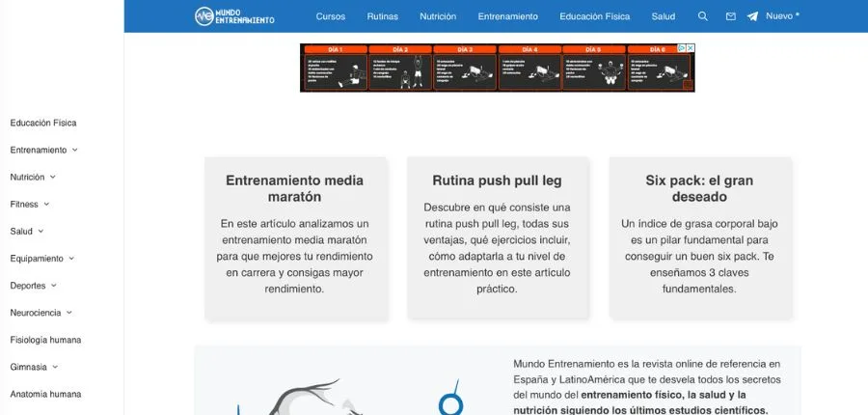Expand the Equipamiento sidebar chevron
Image resolution: width=868 pixels, height=415 pixels.
coord(72,259)
